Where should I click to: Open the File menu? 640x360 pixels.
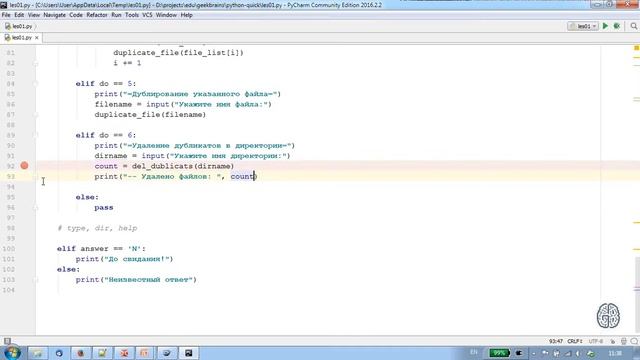click(x=6, y=15)
